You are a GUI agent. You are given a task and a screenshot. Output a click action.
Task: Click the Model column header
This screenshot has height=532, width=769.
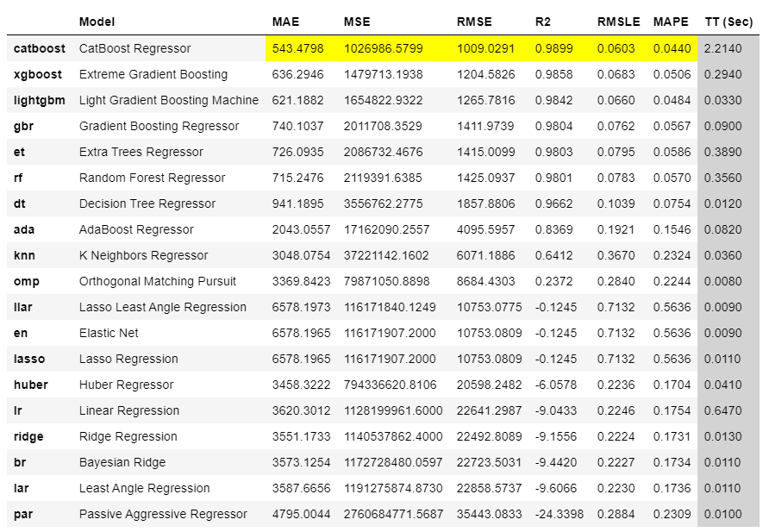pos(97,22)
